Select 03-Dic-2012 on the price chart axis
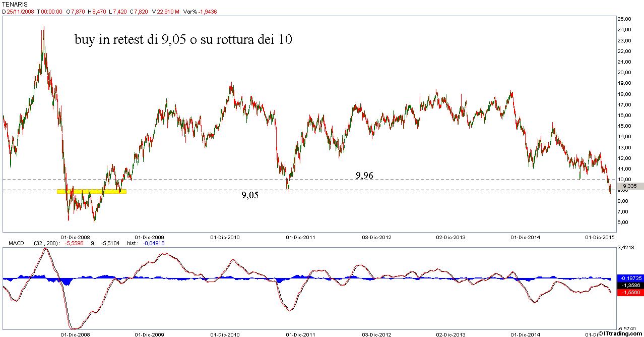This screenshot has height=337, width=644. (376, 237)
